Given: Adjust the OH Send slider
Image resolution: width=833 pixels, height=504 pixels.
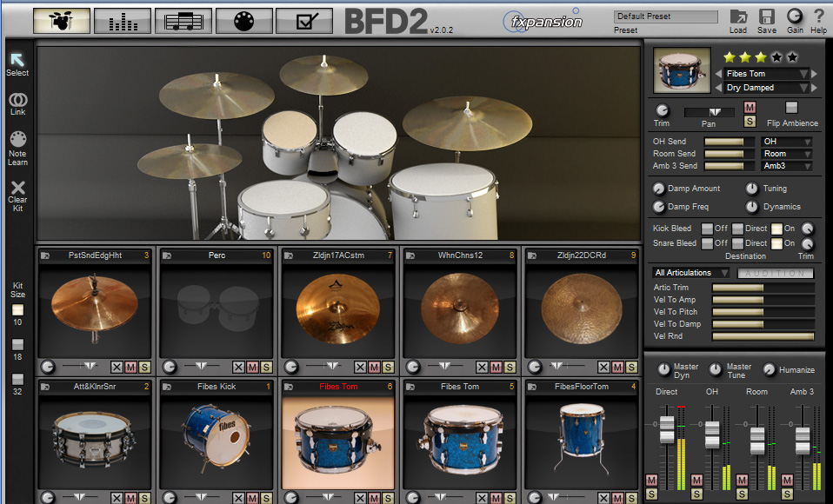Looking at the screenshot, I should [729, 142].
